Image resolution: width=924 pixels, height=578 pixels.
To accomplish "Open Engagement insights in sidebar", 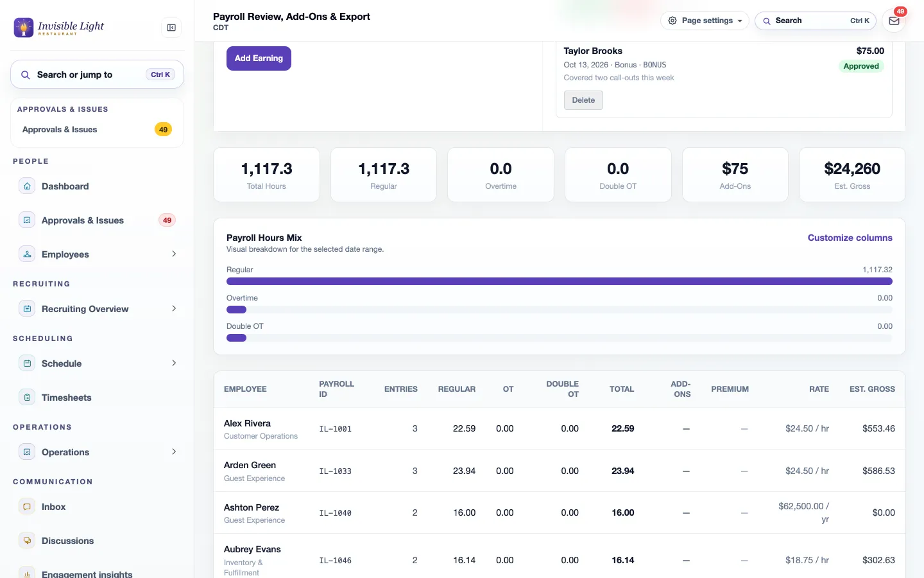I will pyautogui.click(x=98, y=574).
